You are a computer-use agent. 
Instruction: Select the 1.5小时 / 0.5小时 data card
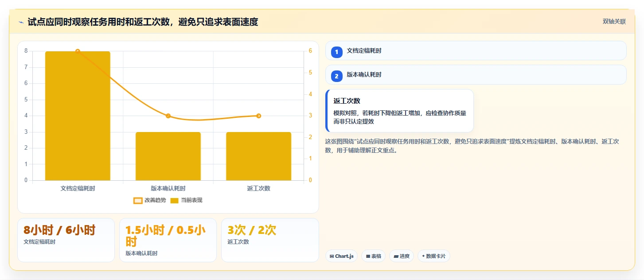(168, 240)
